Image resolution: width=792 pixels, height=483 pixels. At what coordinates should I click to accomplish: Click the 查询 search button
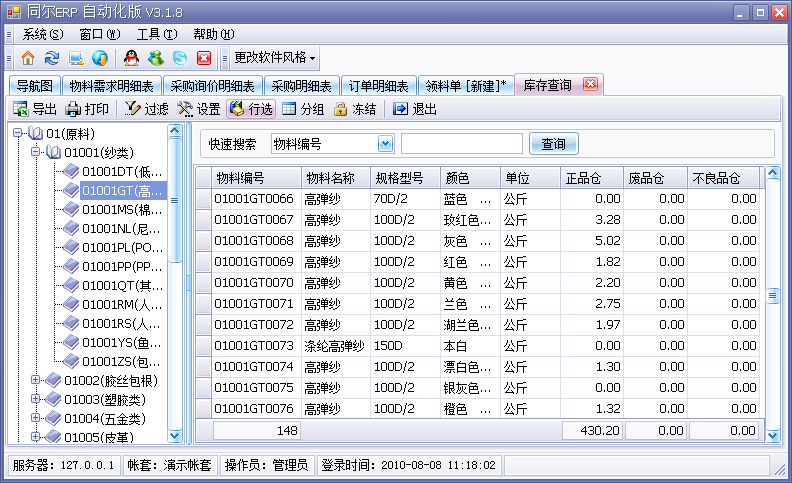coord(553,144)
